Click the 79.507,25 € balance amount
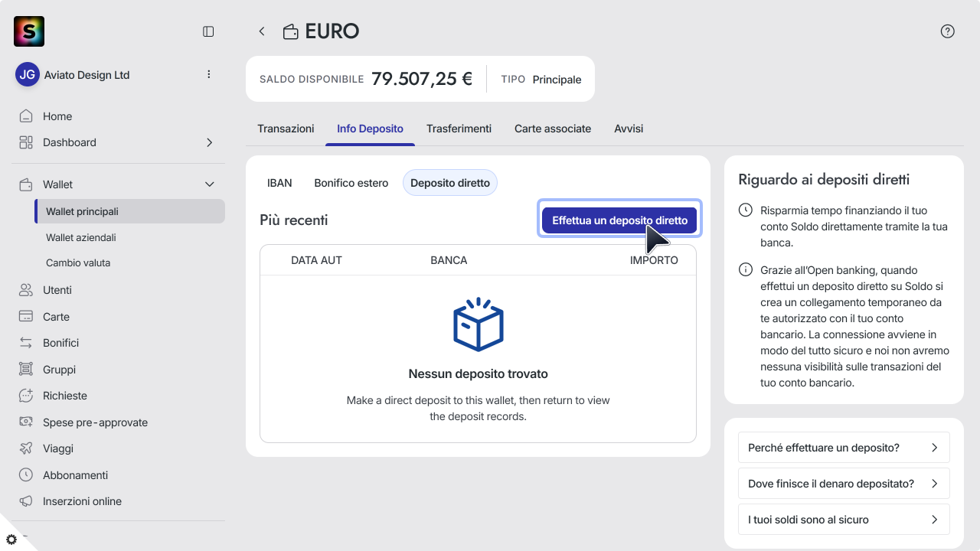 [422, 79]
